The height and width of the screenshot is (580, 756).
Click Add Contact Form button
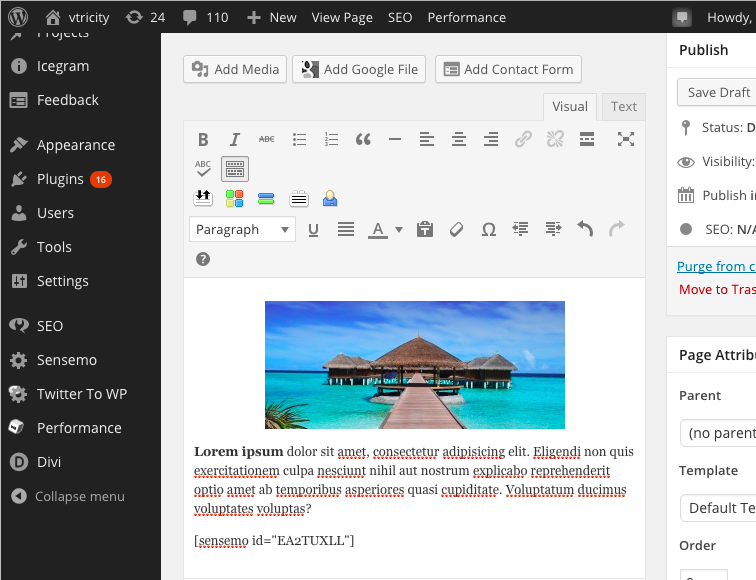(508, 69)
